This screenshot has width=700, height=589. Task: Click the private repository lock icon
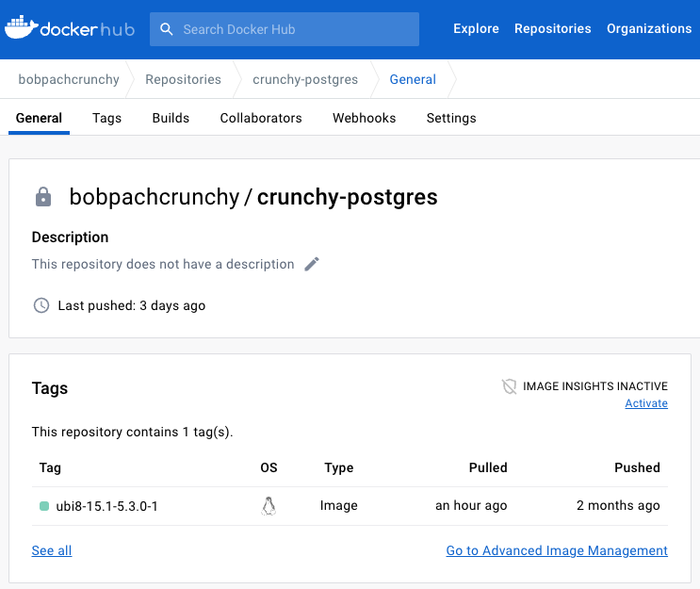[42, 197]
